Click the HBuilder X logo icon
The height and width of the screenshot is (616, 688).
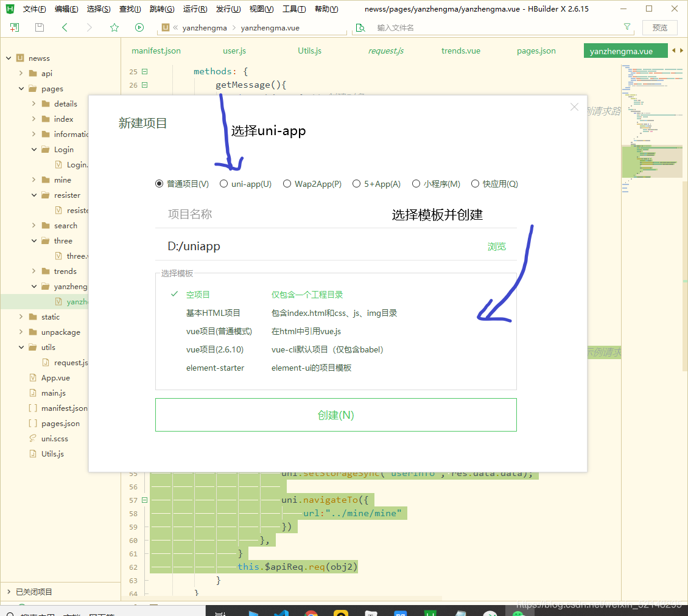(10, 9)
